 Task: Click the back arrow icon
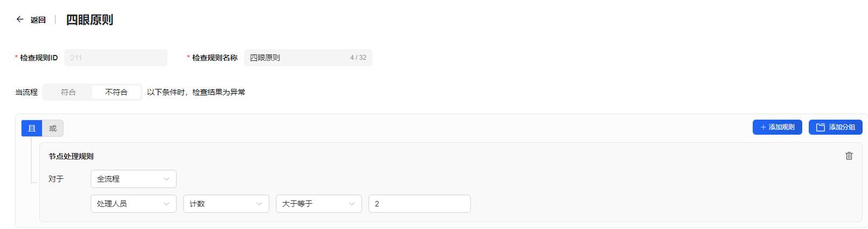click(20, 19)
